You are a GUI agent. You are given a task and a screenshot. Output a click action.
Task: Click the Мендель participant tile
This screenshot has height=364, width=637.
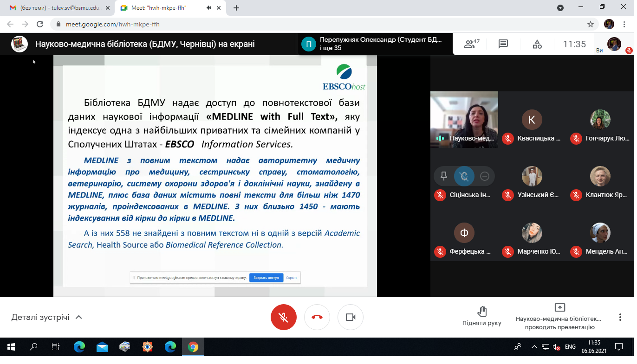[600, 233]
